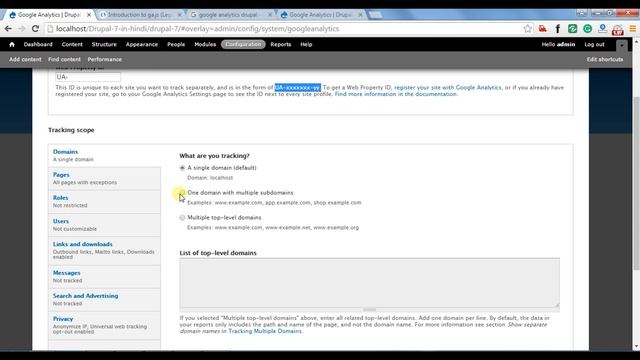Click the Edit shortcuts link
The height and width of the screenshot is (360, 640).
point(605,59)
